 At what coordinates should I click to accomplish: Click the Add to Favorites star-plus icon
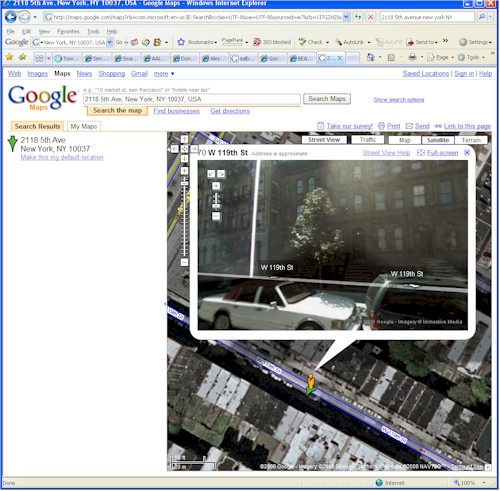click(22, 57)
